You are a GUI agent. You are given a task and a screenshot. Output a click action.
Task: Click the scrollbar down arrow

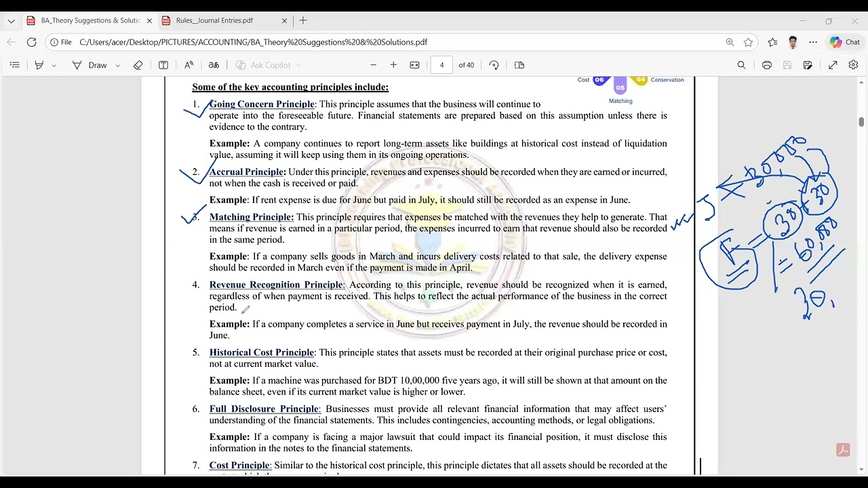click(x=861, y=469)
